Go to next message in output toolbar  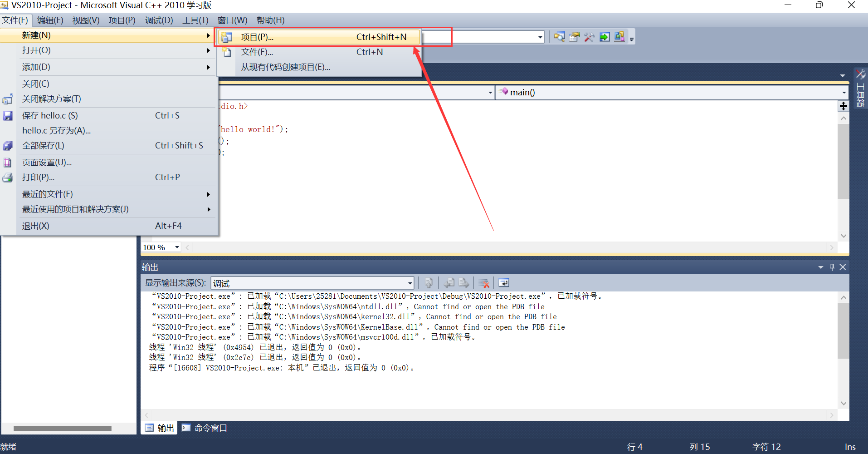tap(463, 283)
